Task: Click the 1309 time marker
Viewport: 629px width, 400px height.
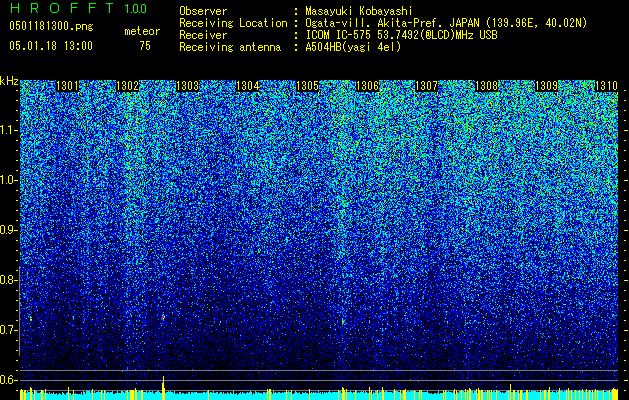Action: [x=546, y=86]
